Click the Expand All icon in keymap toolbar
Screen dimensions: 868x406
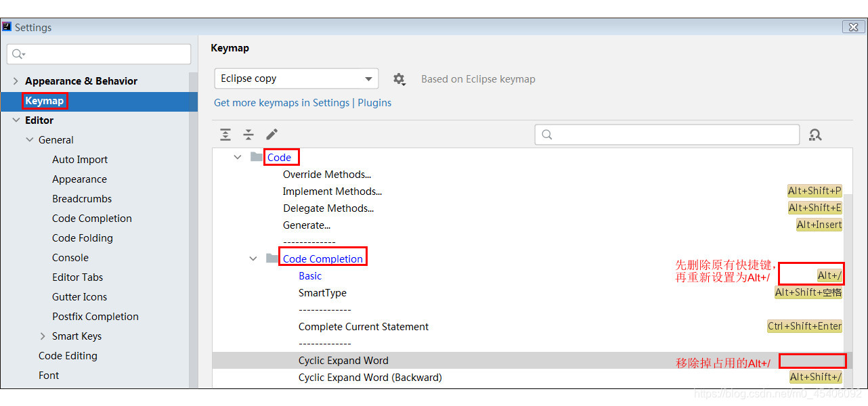tap(225, 135)
